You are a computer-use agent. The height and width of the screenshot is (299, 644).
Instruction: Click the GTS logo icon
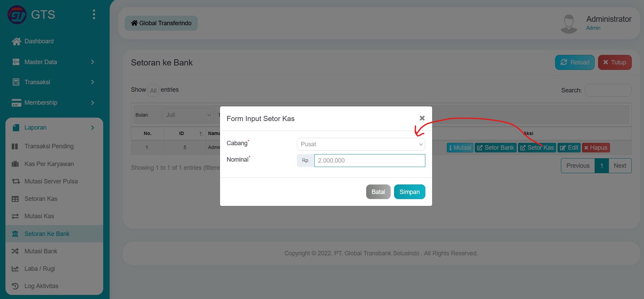point(17,15)
